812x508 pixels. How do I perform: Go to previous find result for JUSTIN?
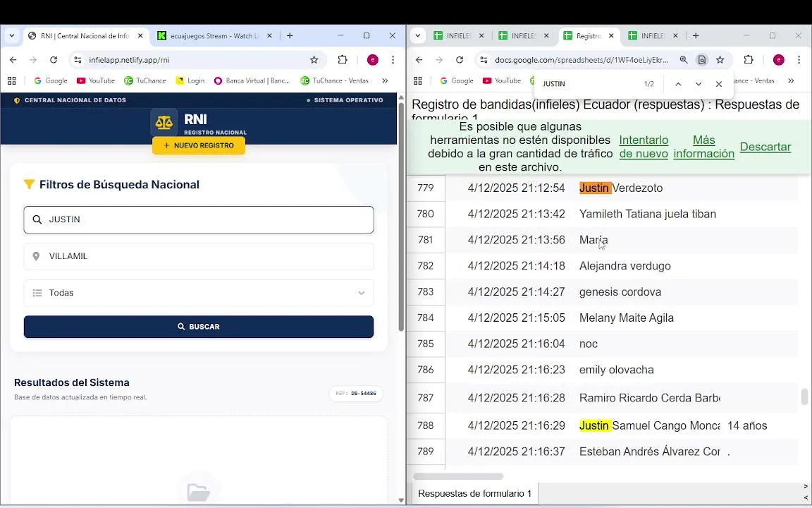pos(678,84)
